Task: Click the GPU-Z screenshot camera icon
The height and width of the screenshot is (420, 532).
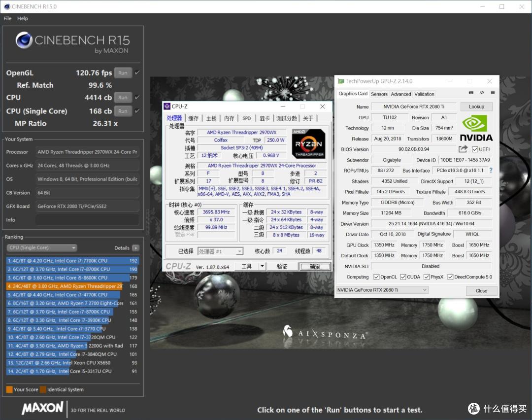Action: (471, 93)
